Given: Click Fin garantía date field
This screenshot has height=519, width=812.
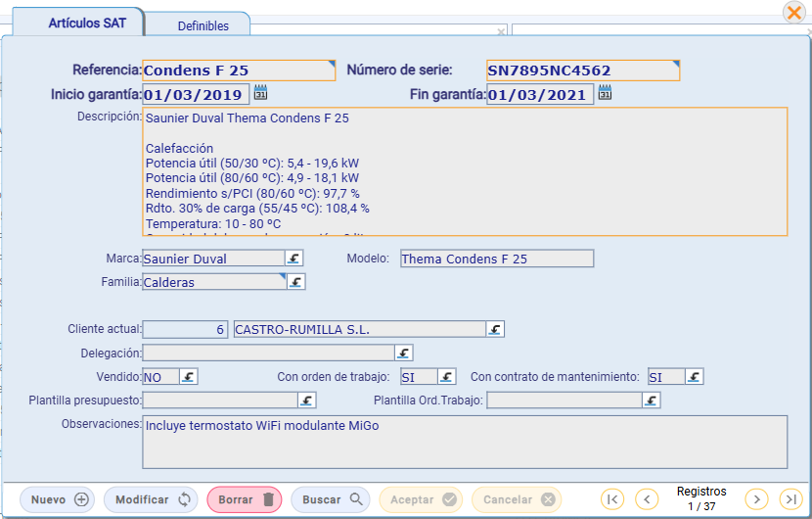Looking at the screenshot, I should click(540, 94).
